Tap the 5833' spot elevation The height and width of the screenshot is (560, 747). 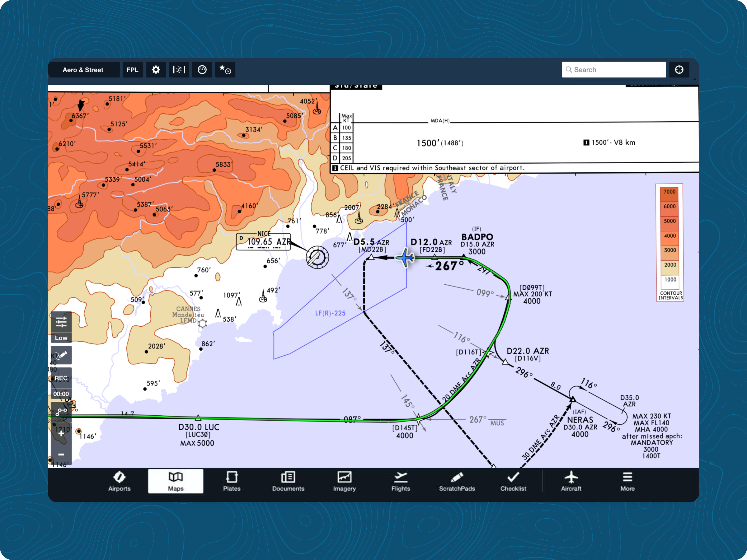tap(224, 164)
